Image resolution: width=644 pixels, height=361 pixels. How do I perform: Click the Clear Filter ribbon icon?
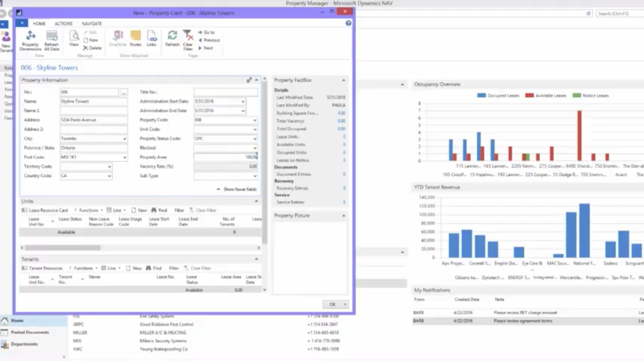[x=188, y=40]
